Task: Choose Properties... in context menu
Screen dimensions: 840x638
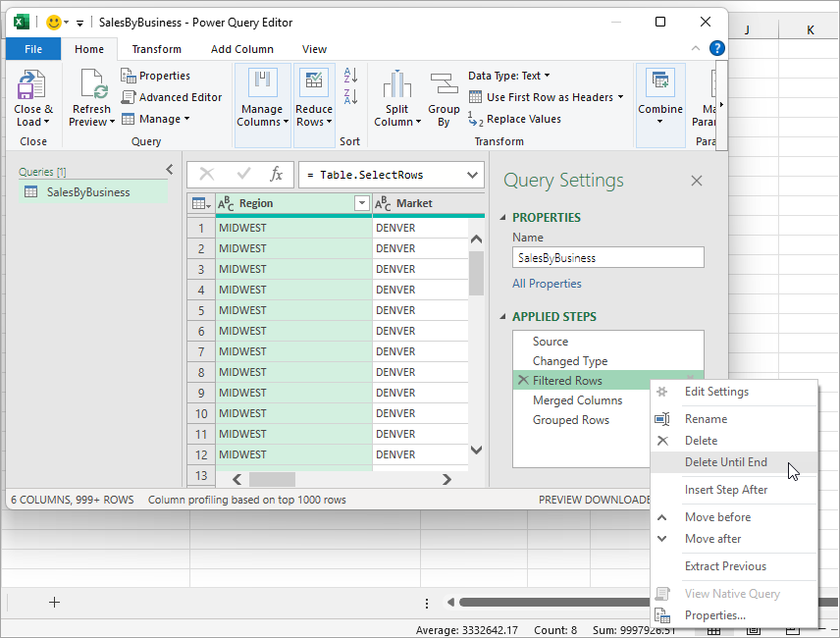Action: 734,615
